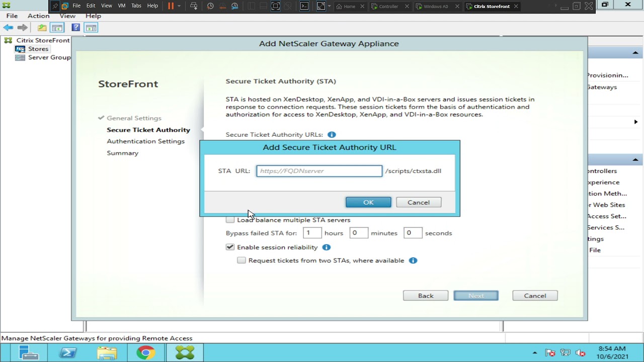Toggle the show/hide console tree icon

(x=57, y=28)
